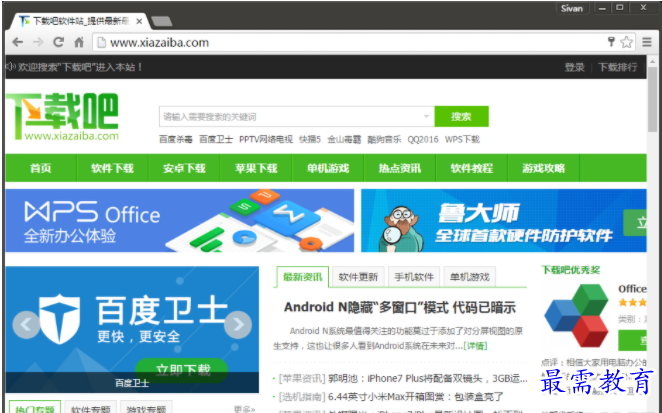Show previous slide with the left carousel arrow
This screenshot has height=413, width=662.
tap(26, 325)
